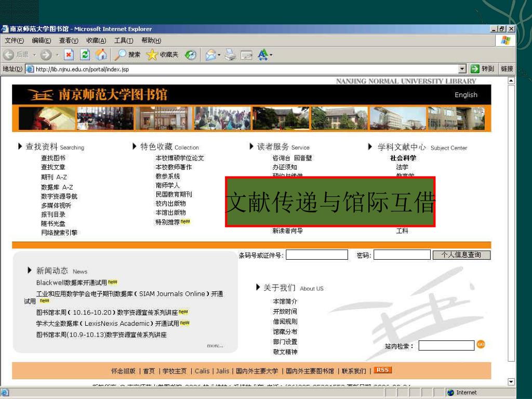Switch to the English version link
532x399 pixels.
[465, 95]
